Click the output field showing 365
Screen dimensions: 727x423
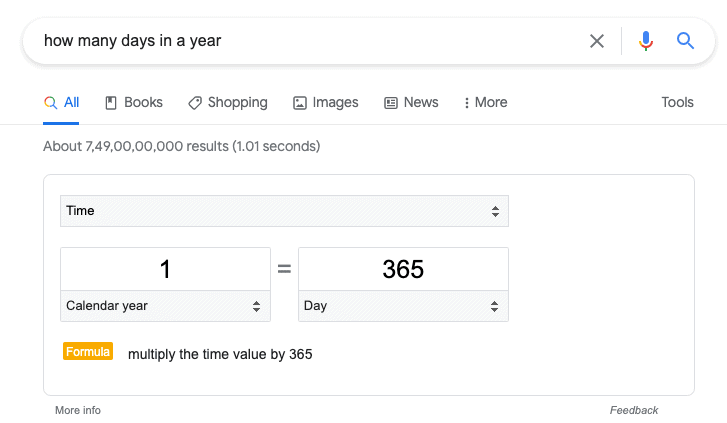click(403, 269)
